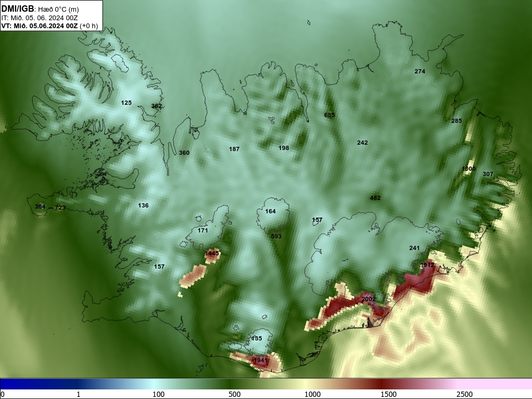
Task: Select the 135 value inside the glacier outline
Action: [x=256, y=338]
